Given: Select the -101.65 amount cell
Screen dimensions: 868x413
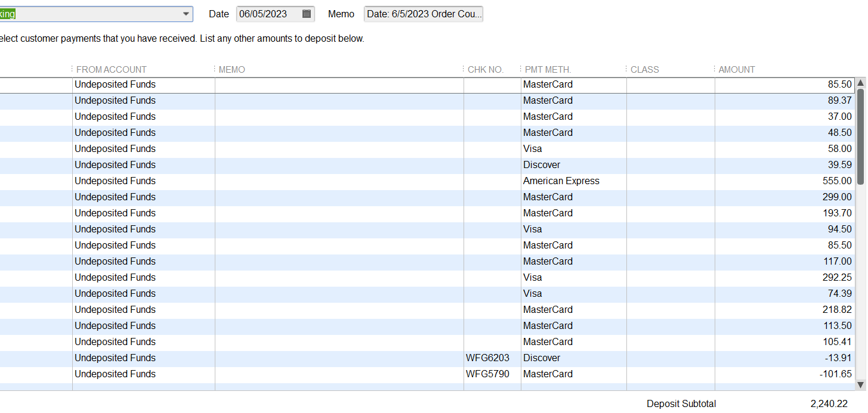Looking at the screenshot, I should tap(784, 374).
